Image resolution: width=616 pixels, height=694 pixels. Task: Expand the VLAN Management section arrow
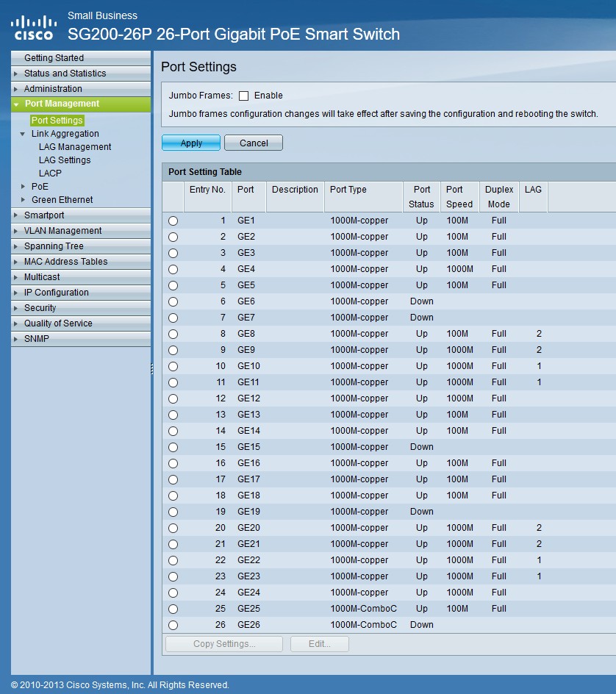point(16,231)
